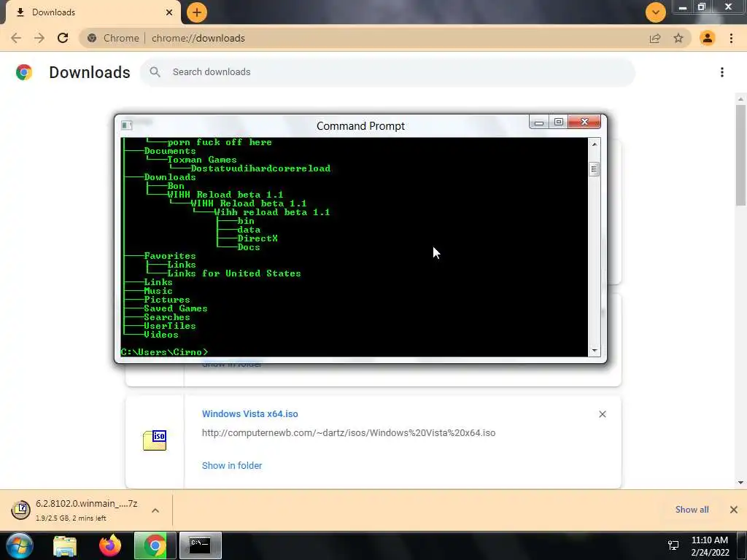747x560 pixels.
Task: Bookmark this page with the star icon
Action: pyautogui.click(x=678, y=38)
